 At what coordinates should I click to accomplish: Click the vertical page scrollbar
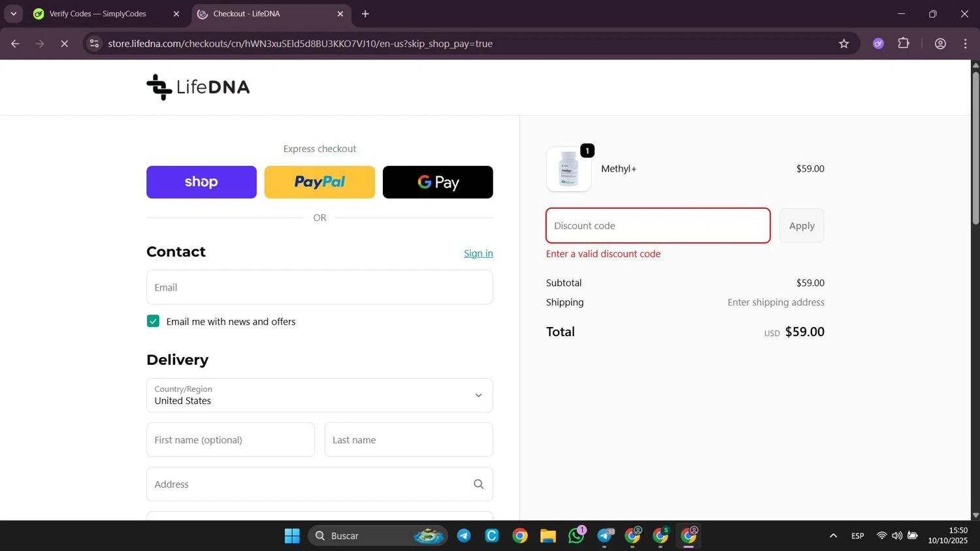tap(975, 149)
